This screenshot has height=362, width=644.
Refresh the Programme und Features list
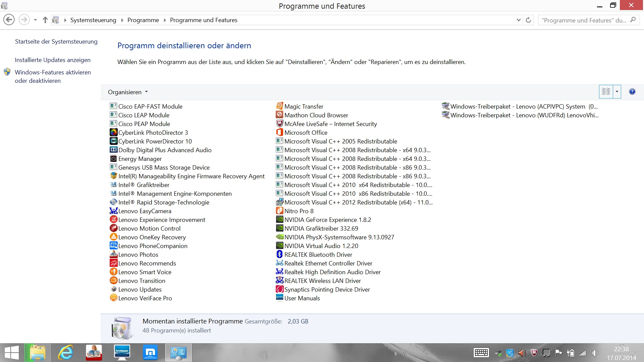528,20
